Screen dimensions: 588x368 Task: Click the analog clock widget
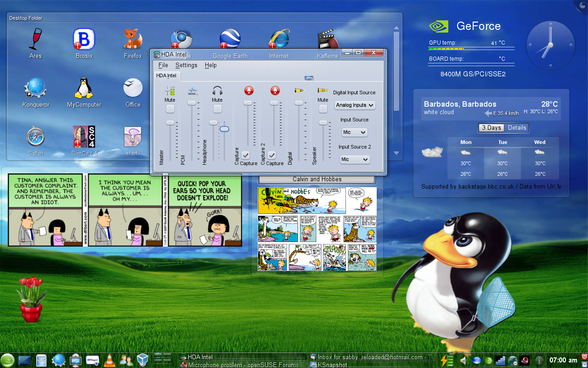tap(550, 45)
